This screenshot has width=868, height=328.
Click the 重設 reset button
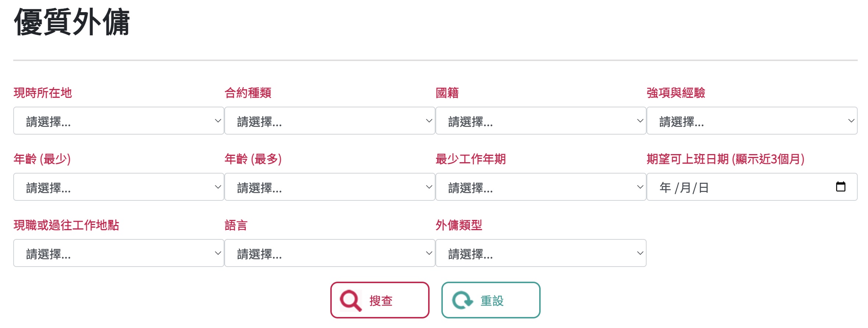(x=491, y=300)
